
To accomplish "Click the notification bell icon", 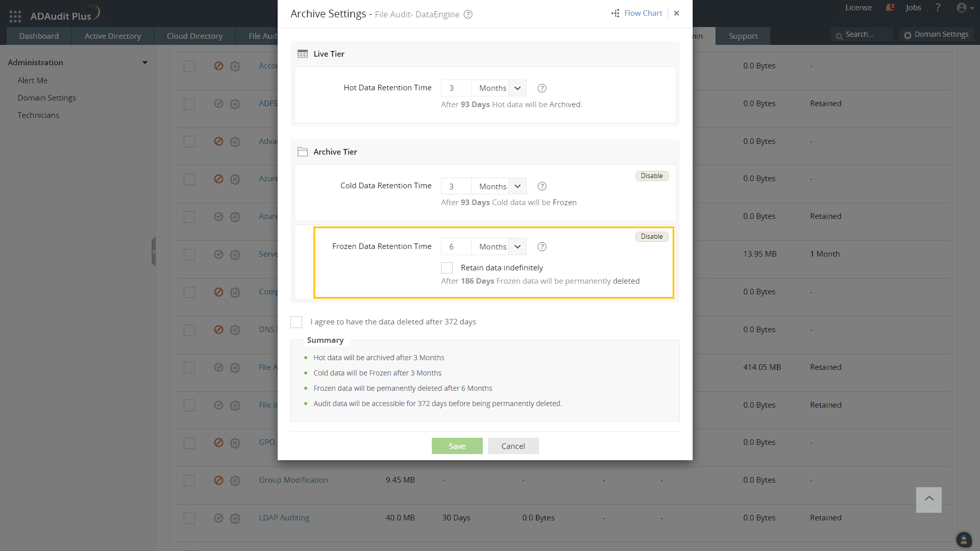I will [890, 8].
